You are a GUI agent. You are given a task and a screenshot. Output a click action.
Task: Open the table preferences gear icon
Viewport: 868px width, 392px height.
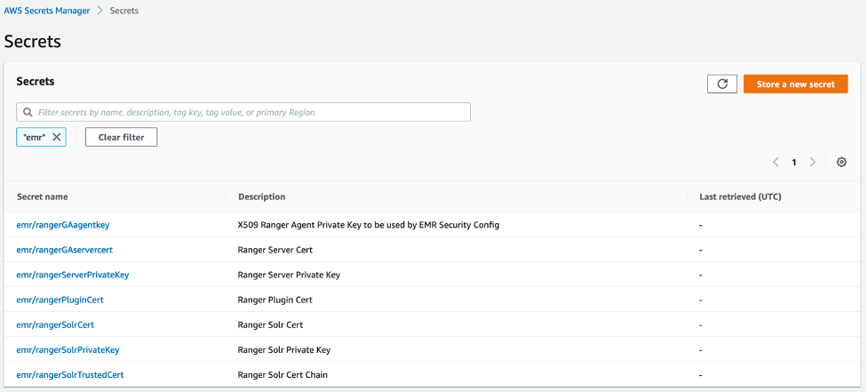[841, 163]
